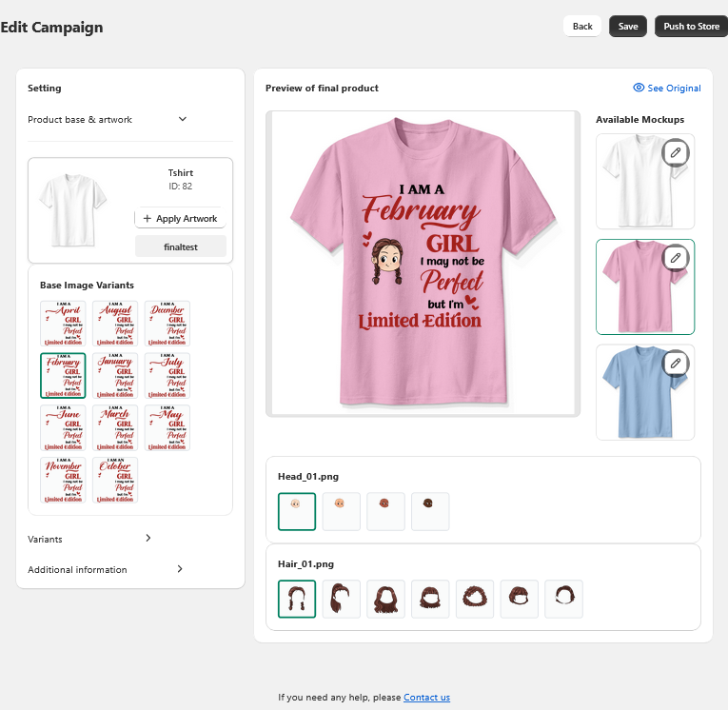
Task: Select the December base image variant
Action: pos(167,324)
